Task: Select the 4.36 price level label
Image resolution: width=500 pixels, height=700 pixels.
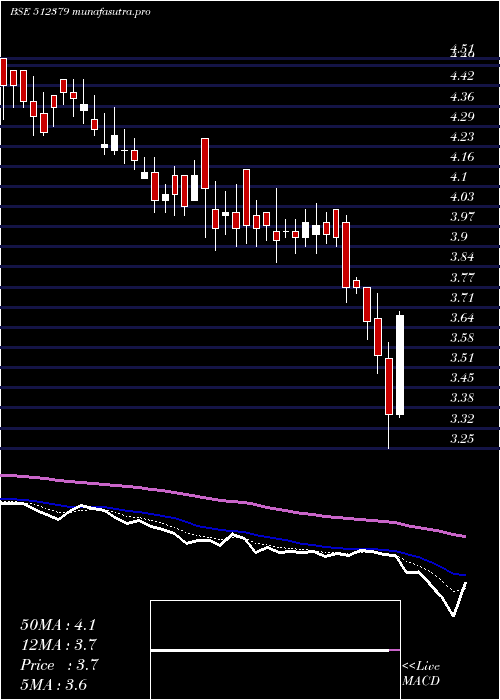Action: tap(462, 97)
